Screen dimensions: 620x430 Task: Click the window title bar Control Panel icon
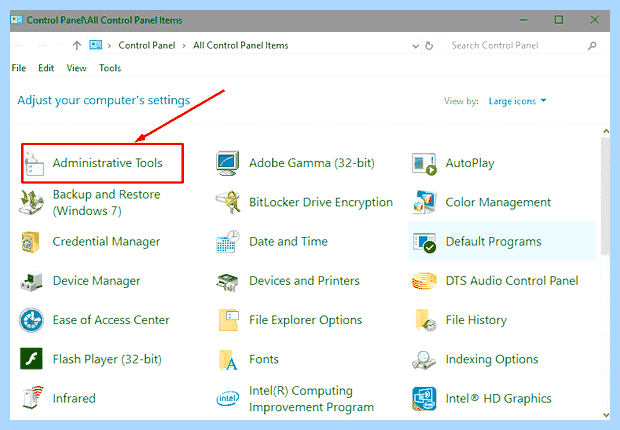17,20
